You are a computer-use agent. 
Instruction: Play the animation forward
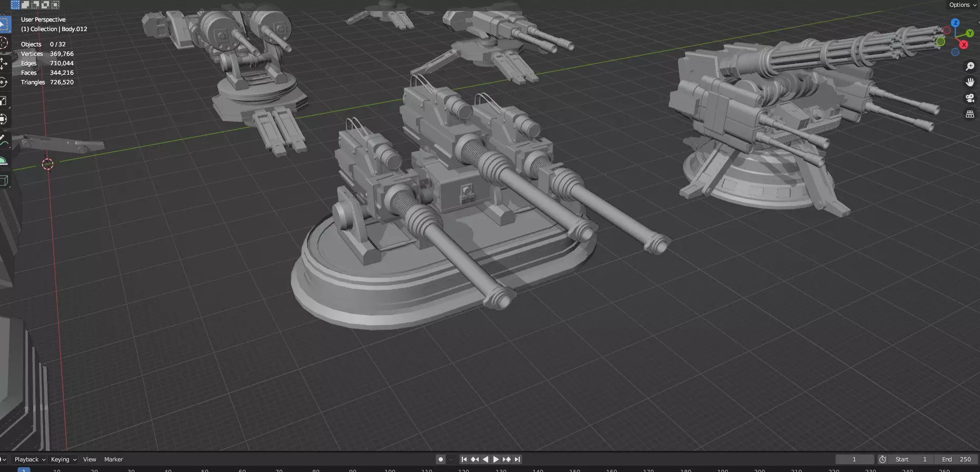point(496,459)
